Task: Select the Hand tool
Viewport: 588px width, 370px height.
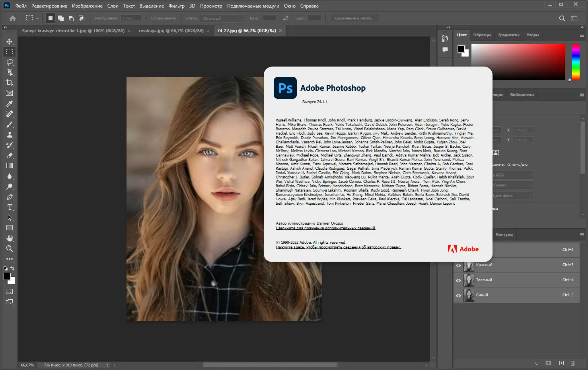Action: tap(10, 238)
